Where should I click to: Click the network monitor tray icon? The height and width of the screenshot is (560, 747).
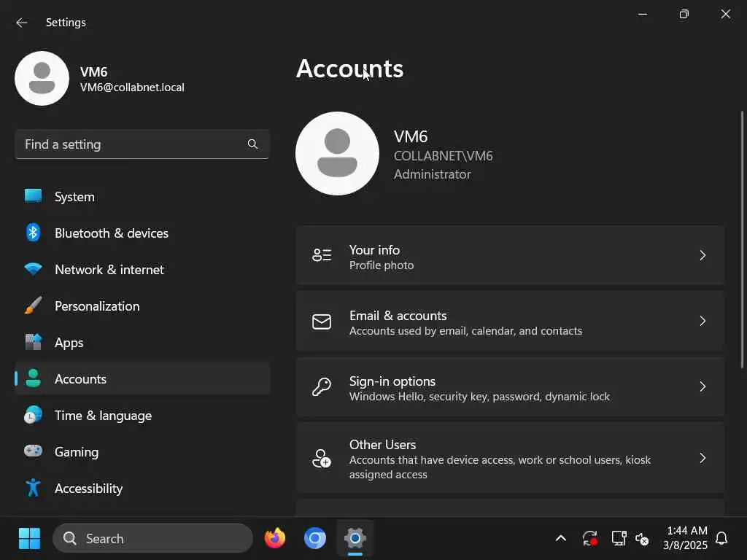point(619,539)
